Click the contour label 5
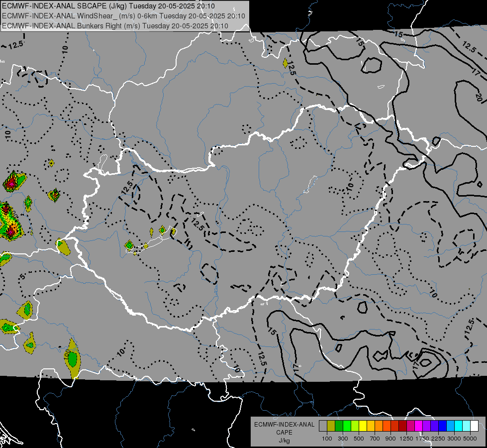487x448 pixels. [22, 276]
